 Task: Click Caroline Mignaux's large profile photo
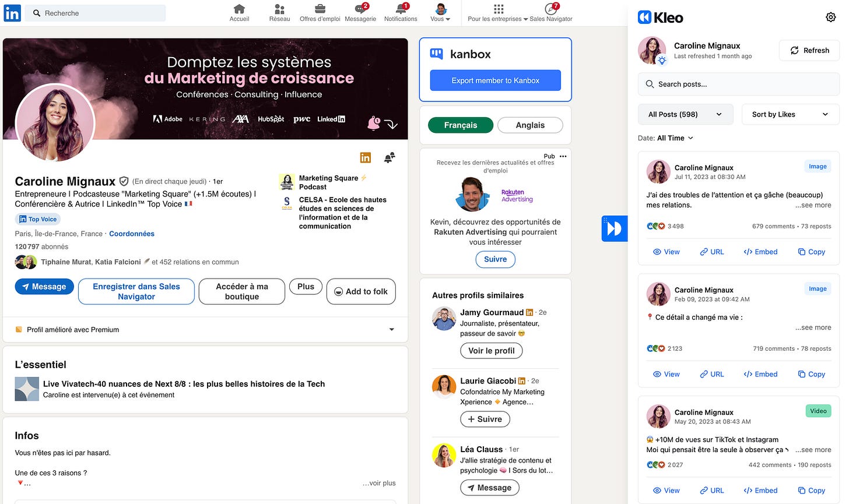[55, 123]
